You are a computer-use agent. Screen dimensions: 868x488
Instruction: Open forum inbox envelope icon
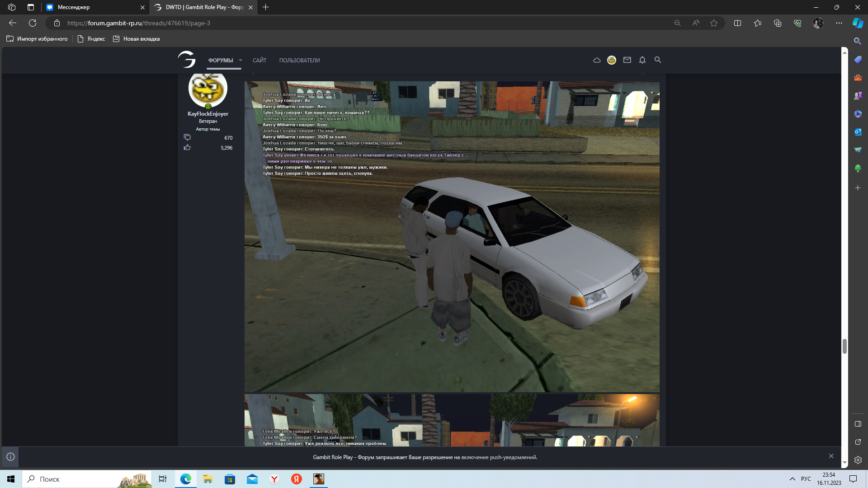[627, 60]
